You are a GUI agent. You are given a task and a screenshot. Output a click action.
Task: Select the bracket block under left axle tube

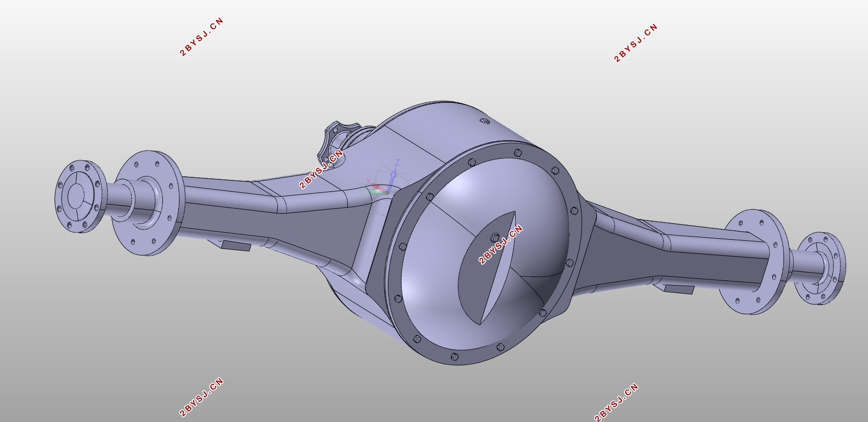point(235,246)
